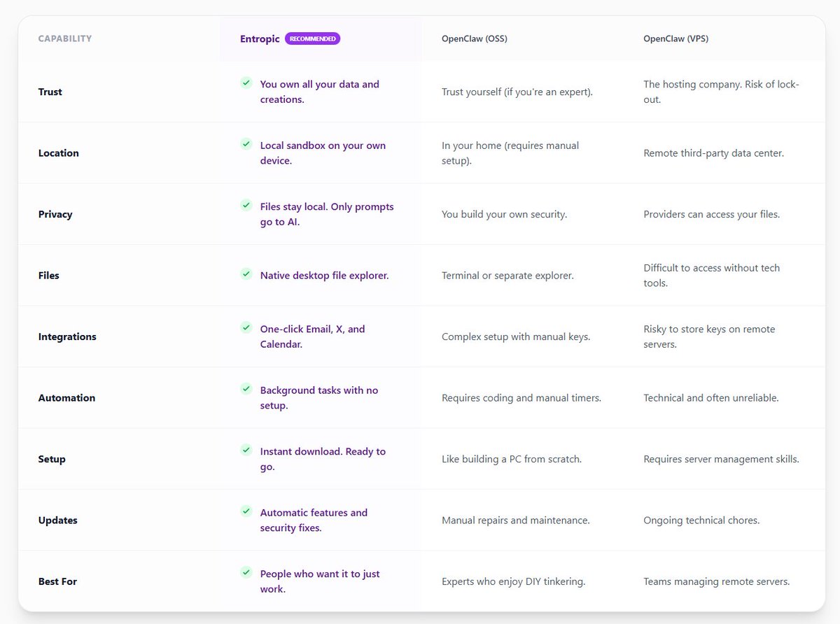Image resolution: width=840 pixels, height=624 pixels.
Task: Click the Integrations row label
Action: 67,336
